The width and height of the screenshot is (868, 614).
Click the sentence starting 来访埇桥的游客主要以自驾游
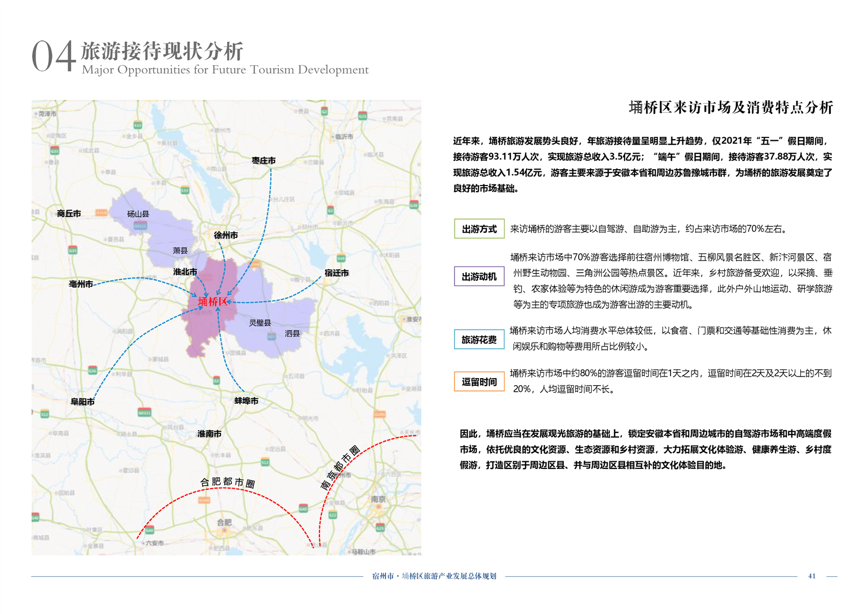click(650, 229)
